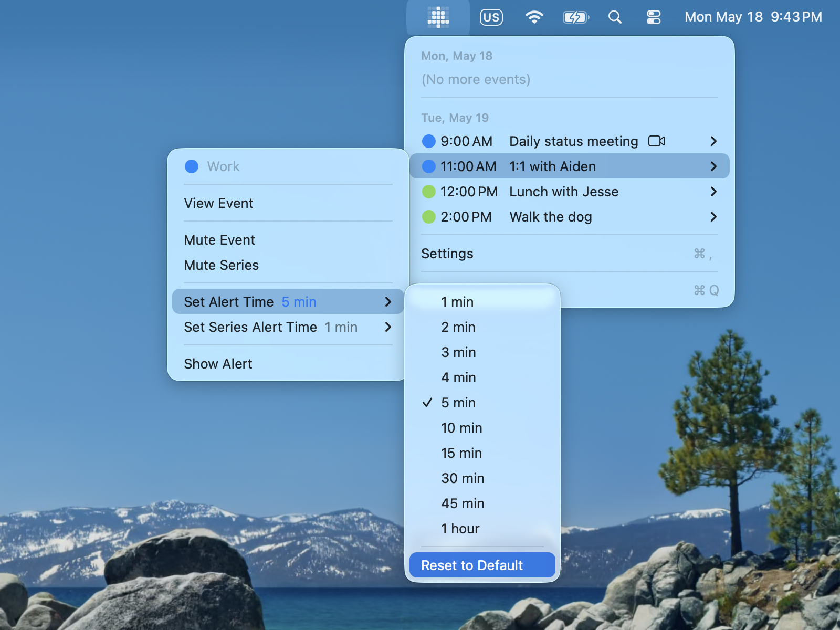Image resolution: width=840 pixels, height=630 pixels.
Task: Click the blue Work calendar dot
Action: tap(192, 166)
